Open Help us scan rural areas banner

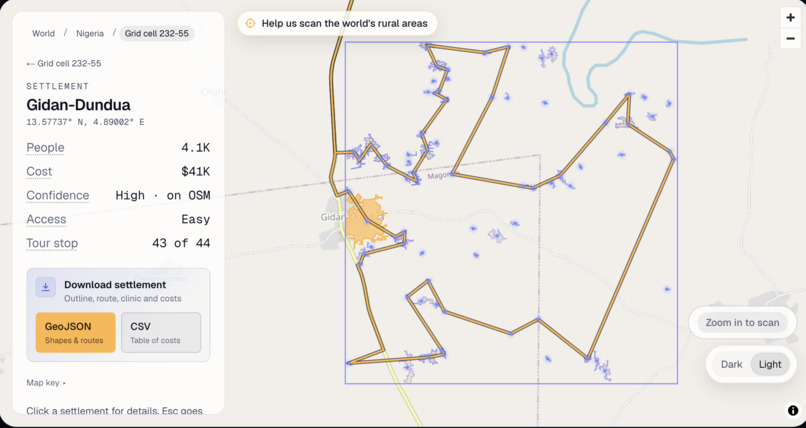coord(337,23)
